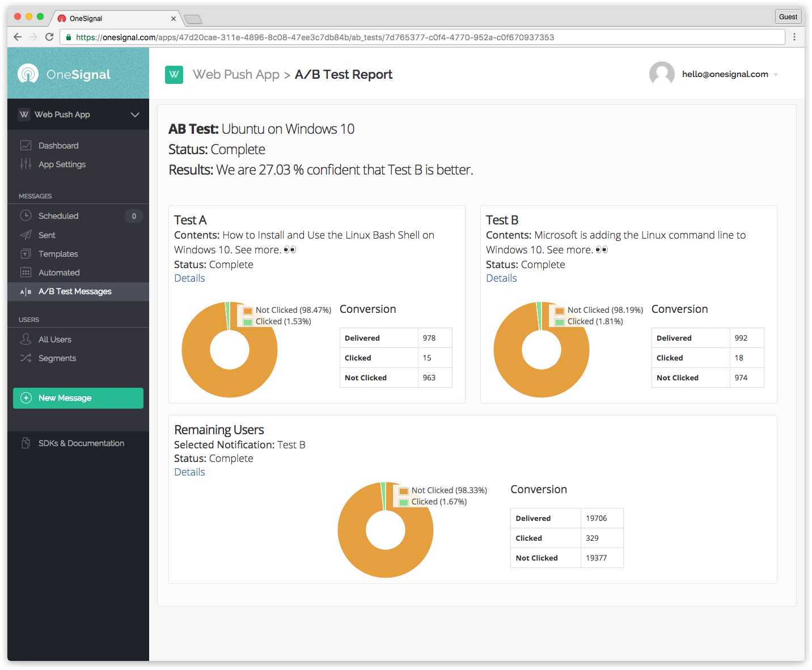
Task: Click the user avatar icon
Action: 662,74
